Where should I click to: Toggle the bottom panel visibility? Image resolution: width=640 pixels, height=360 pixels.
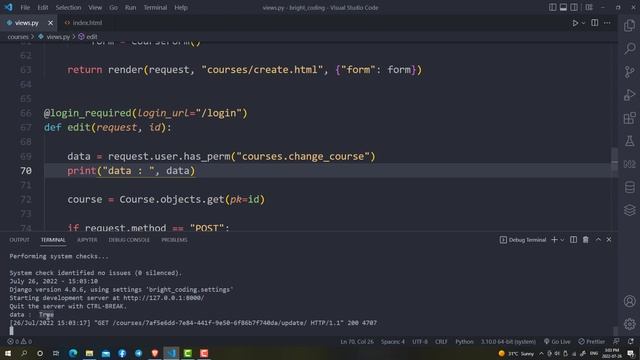tap(563, 7)
